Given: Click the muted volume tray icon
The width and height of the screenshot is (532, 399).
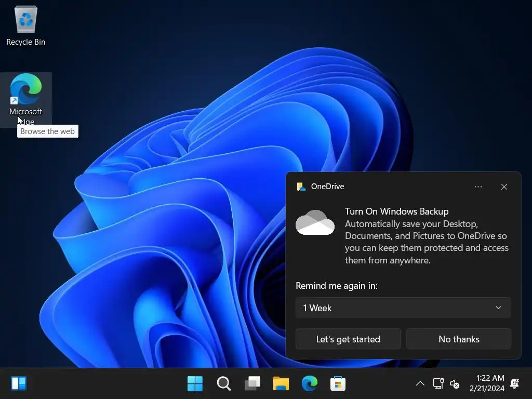Looking at the screenshot, I should (x=455, y=384).
